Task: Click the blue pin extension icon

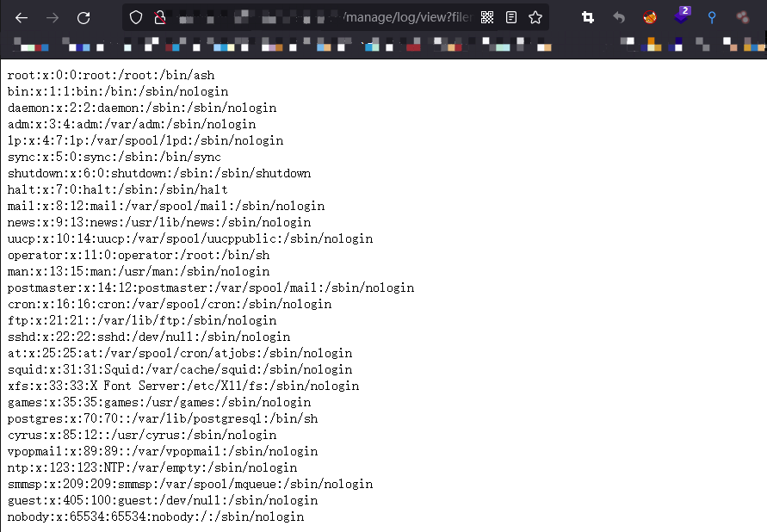Action: tap(712, 16)
